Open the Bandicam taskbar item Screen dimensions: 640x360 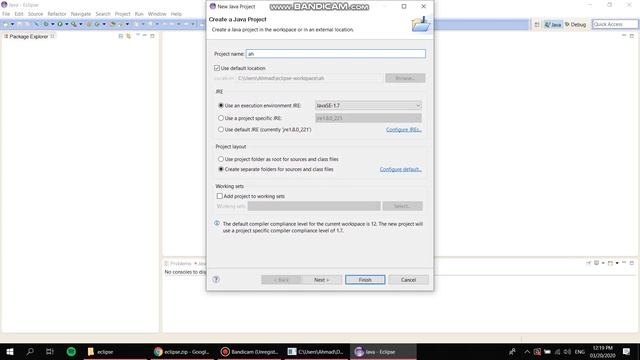(x=249, y=351)
